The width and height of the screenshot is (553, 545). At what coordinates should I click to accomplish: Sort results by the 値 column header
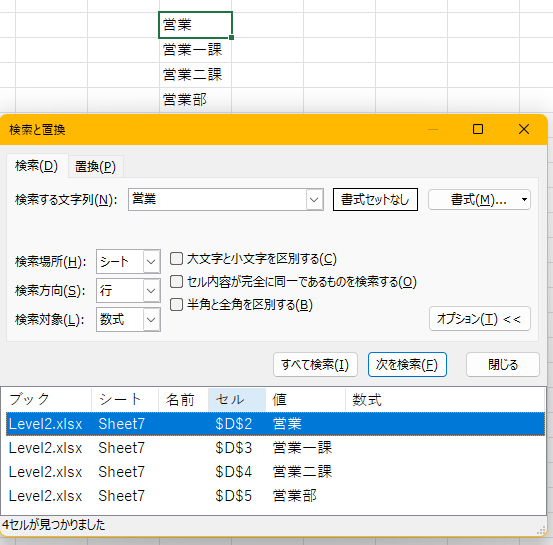tap(305, 400)
